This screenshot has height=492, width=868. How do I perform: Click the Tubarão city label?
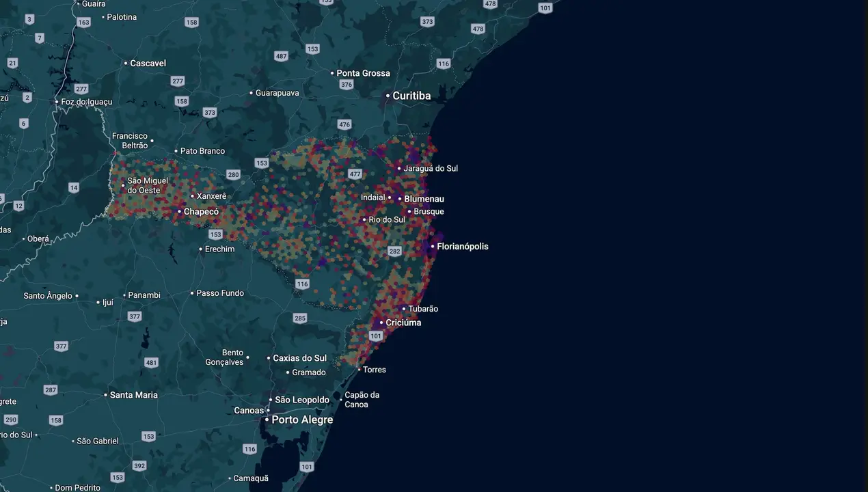pos(423,309)
